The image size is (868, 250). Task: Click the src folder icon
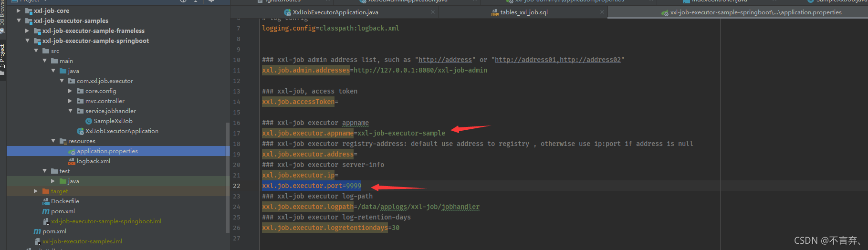point(46,51)
